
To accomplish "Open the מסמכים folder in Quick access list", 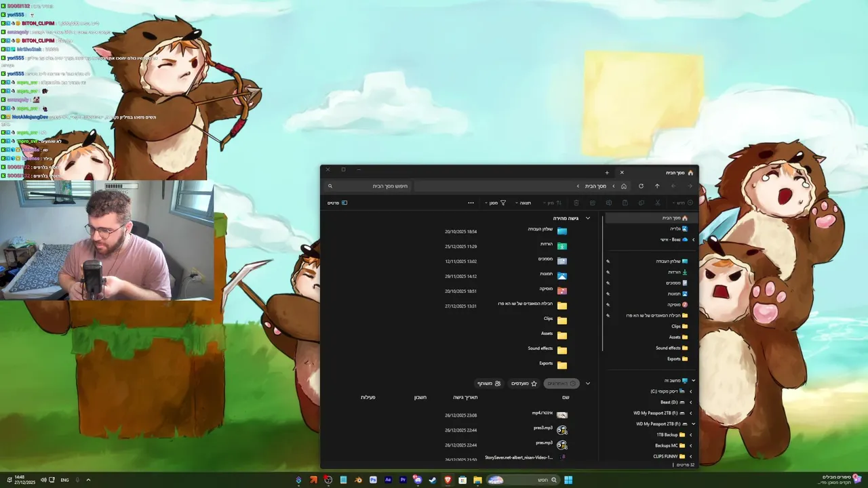I will [x=553, y=260].
